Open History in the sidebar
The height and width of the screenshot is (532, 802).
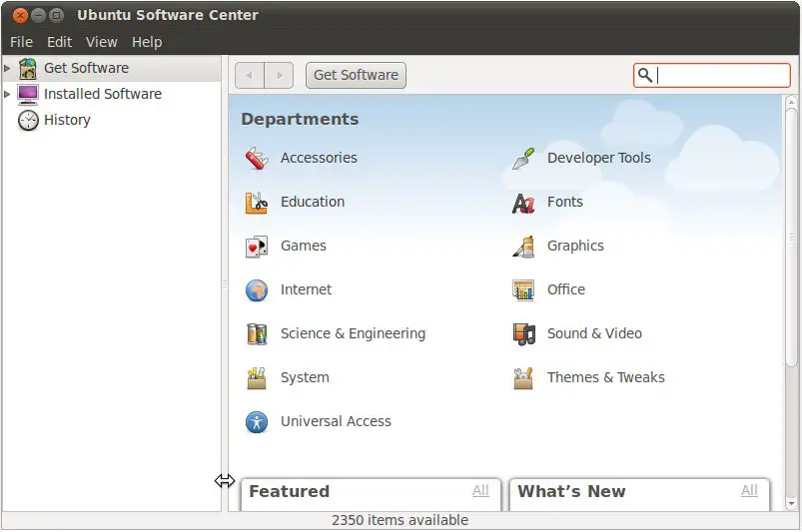(x=66, y=120)
